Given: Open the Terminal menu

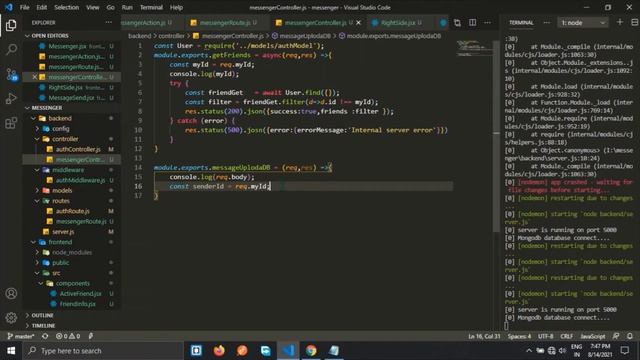Looking at the screenshot, I should pyautogui.click(x=151, y=7).
